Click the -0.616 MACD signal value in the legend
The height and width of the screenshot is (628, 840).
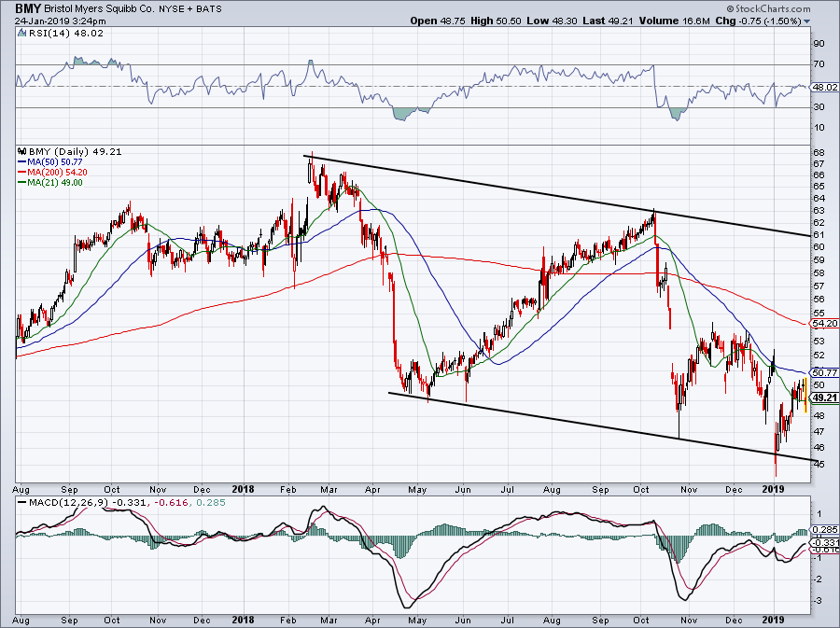coord(173,503)
